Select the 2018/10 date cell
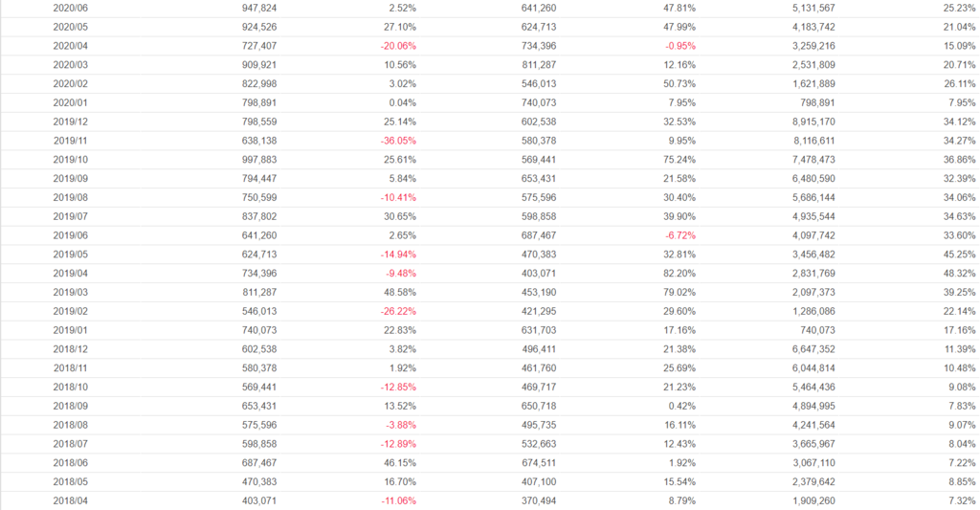 click(x=70, y=387)
